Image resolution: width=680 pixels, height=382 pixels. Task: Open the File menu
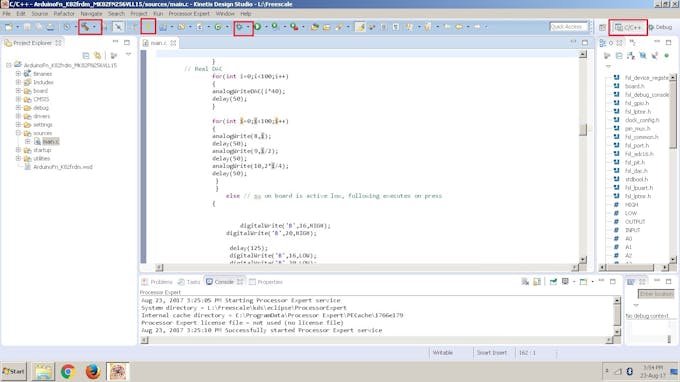7,14
